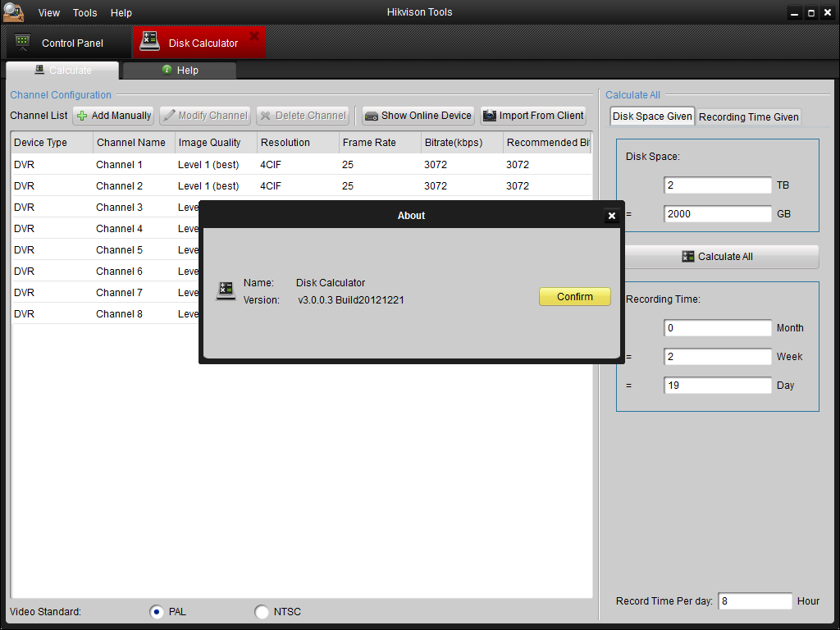Viewport: 840px width, 630px height.
Task: Select the Recording Time Given tab
Action: [x=748, y=116]
